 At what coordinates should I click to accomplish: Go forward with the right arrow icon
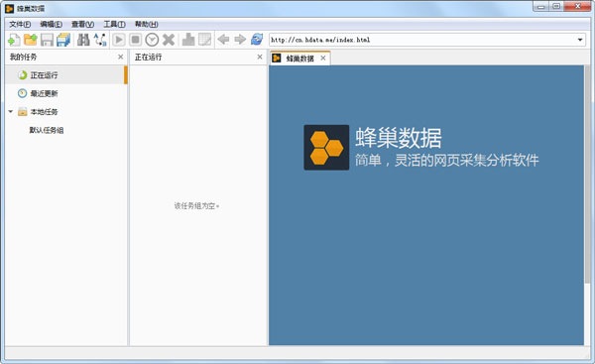(x=240, y=40)
